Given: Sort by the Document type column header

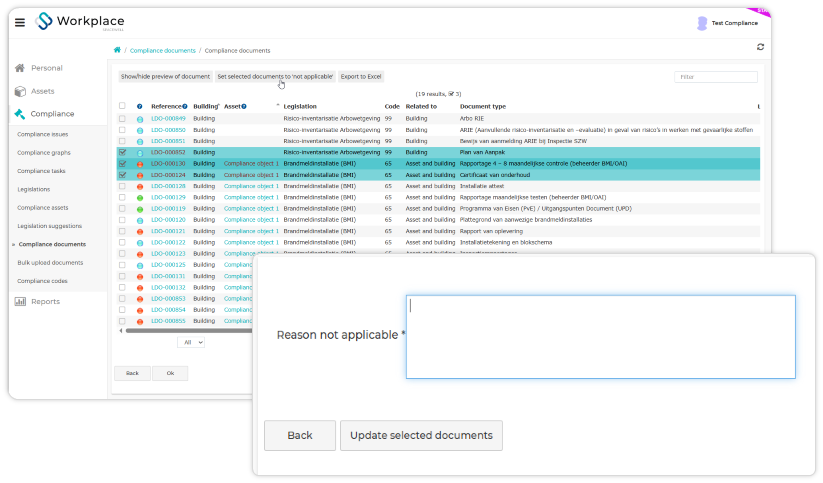Looking at the screenshot, I should click(483, 107).
